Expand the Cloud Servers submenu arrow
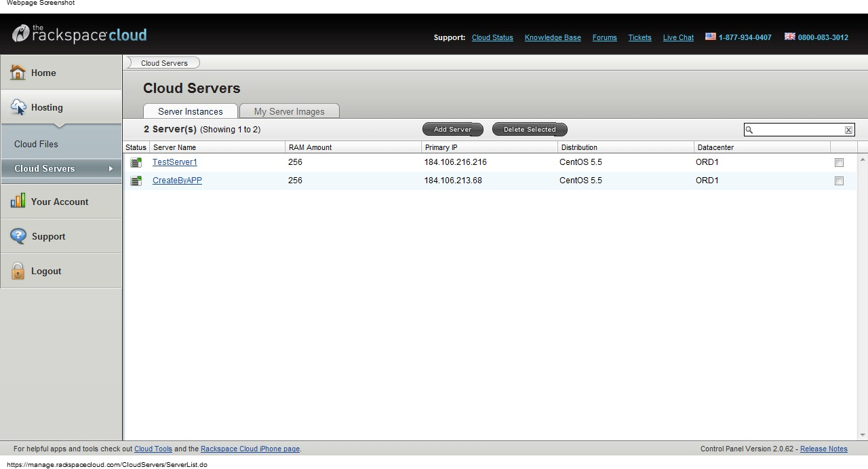The width and height of the screenshot is (868, 469). coord(111,168)
